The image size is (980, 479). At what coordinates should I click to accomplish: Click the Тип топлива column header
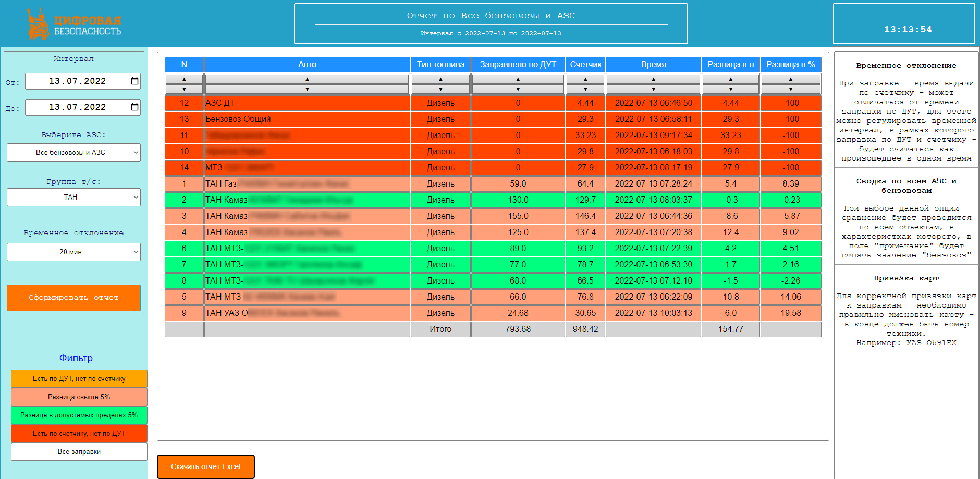(440, 65)
